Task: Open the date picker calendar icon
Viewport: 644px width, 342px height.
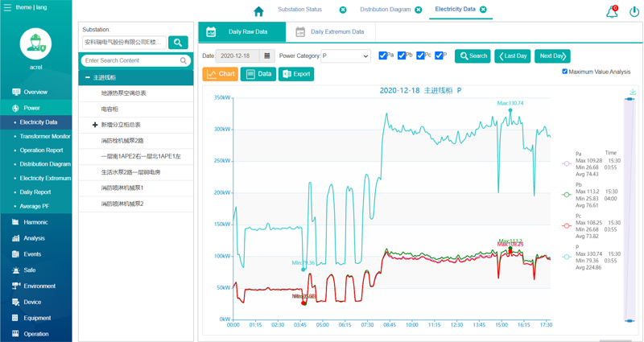Action: point(266,56)
